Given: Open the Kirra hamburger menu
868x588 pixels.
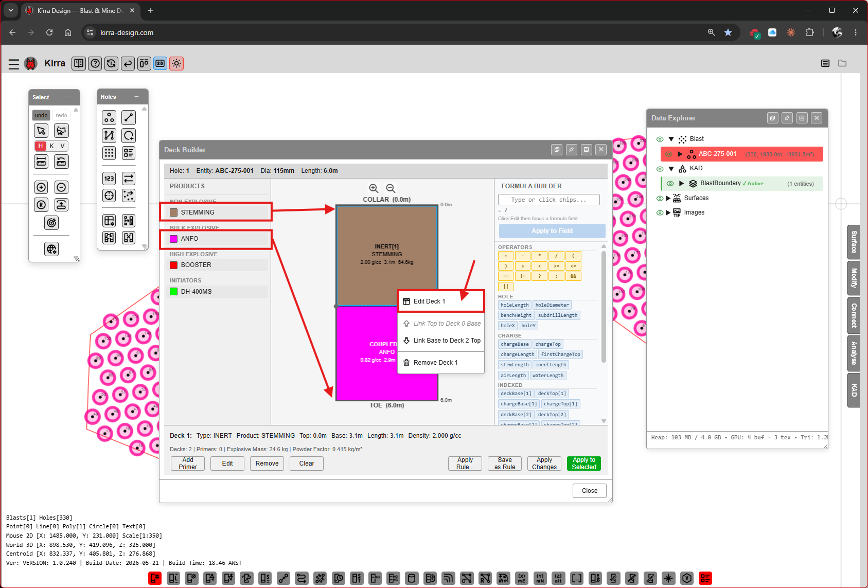Looking at the screenshot, I should tap(14, 64).
